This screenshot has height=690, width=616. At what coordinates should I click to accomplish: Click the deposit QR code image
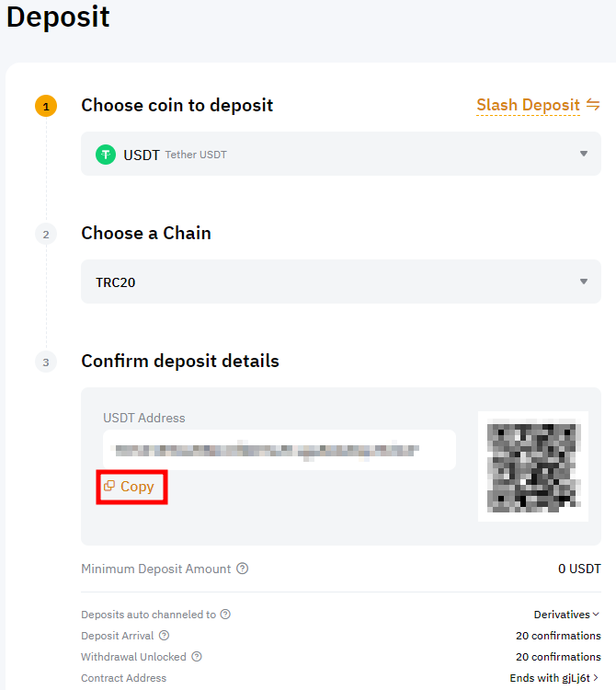[533, 466]
